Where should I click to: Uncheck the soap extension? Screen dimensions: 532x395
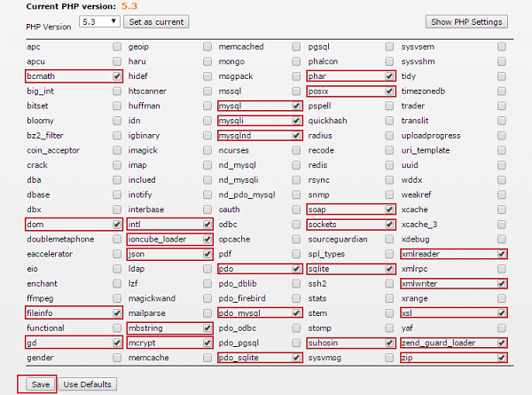pyautogui.click(x=389, y=209)
